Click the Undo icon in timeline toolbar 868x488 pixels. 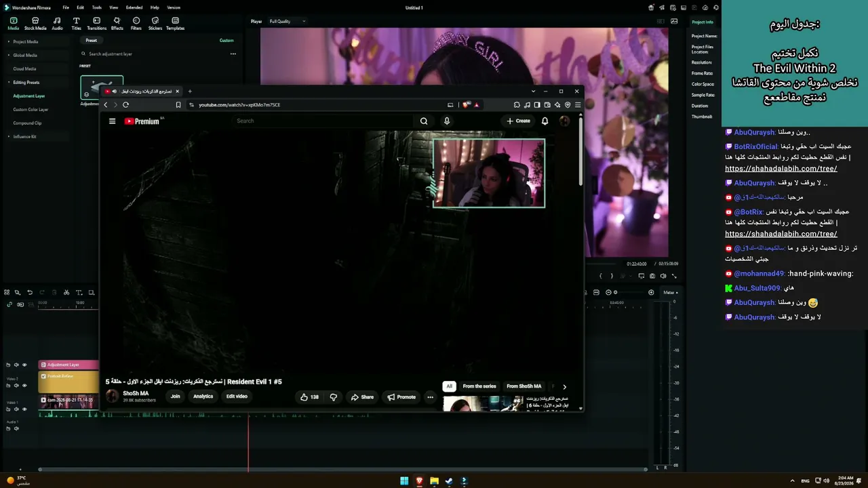(30, 293)
